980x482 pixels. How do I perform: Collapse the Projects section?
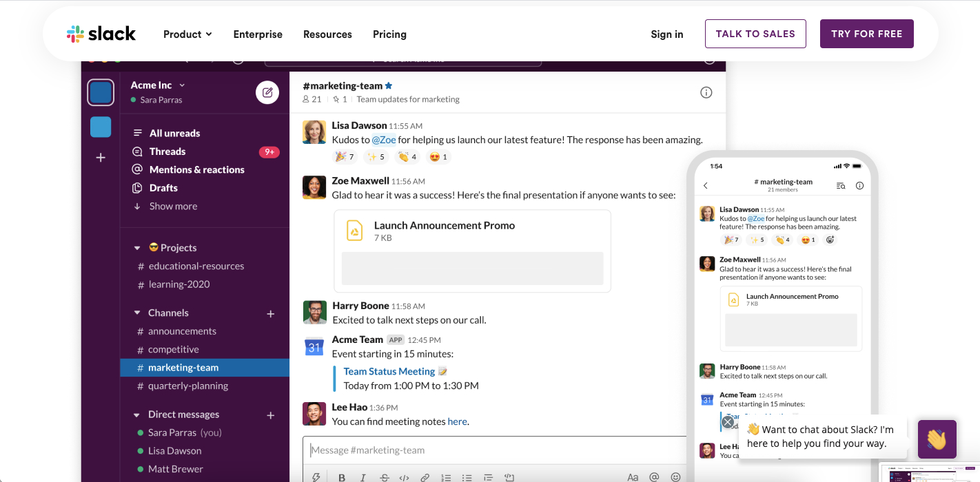point(136,247)
